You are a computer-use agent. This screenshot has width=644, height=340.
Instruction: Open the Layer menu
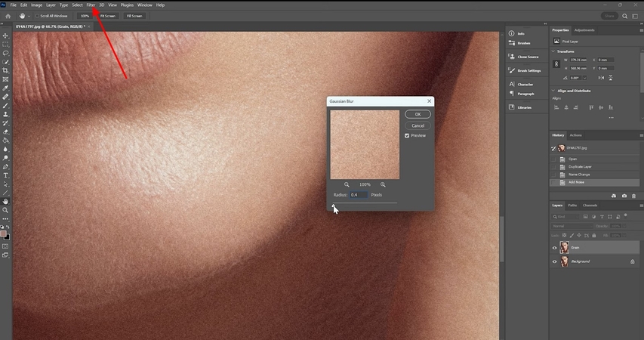[x=51, y=5]
